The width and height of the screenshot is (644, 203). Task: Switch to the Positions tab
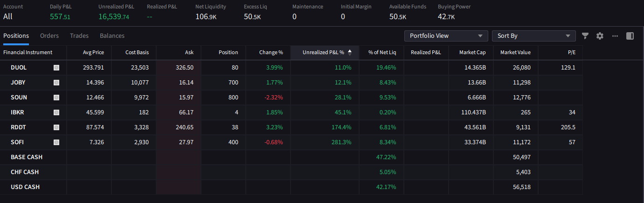[16, 36]
